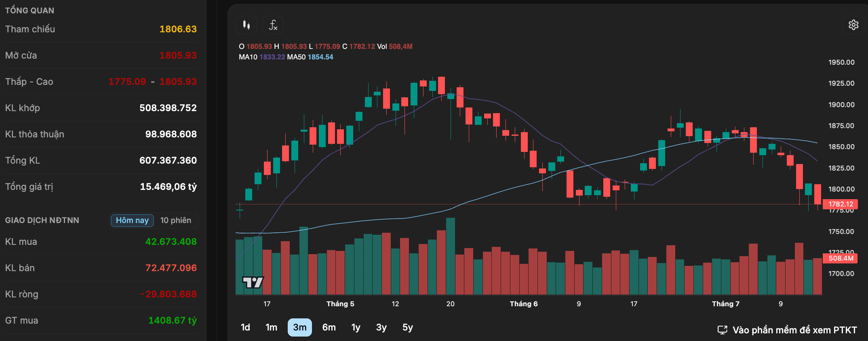
Task: Open Vào phần mềm để xem PTKT link
Action: pos(794,330)
